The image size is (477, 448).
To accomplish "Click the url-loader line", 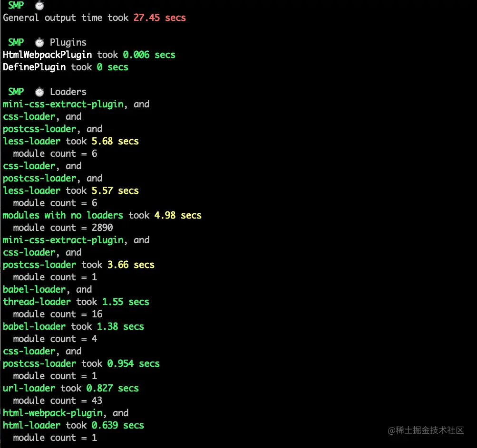I will tap(29, 388).
